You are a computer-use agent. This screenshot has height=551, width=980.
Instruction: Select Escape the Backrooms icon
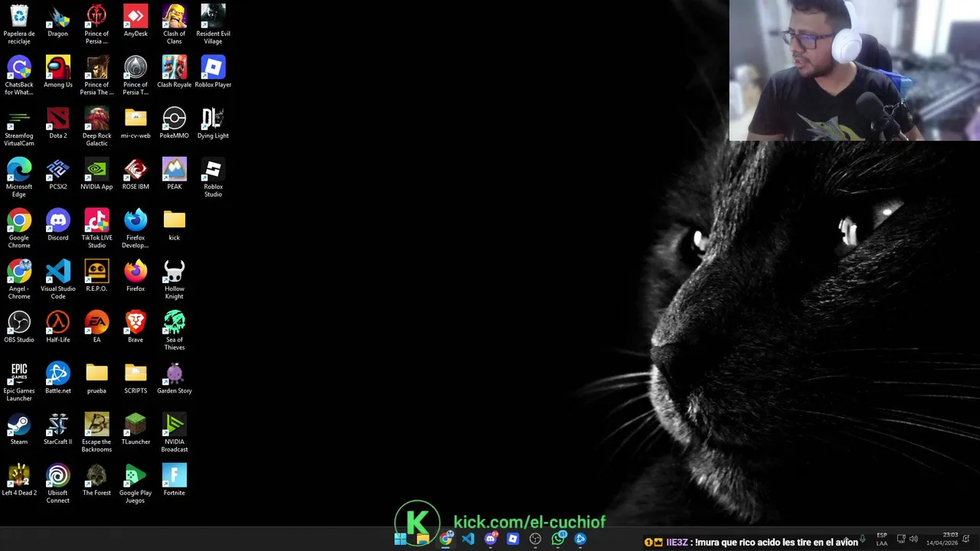pyautogui.click(x=96, y=432)
